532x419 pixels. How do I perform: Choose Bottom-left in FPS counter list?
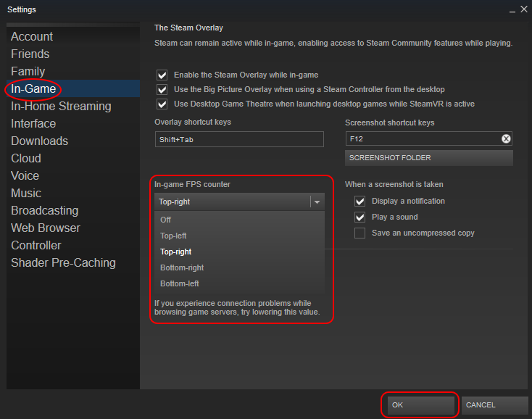pos(239,283)
